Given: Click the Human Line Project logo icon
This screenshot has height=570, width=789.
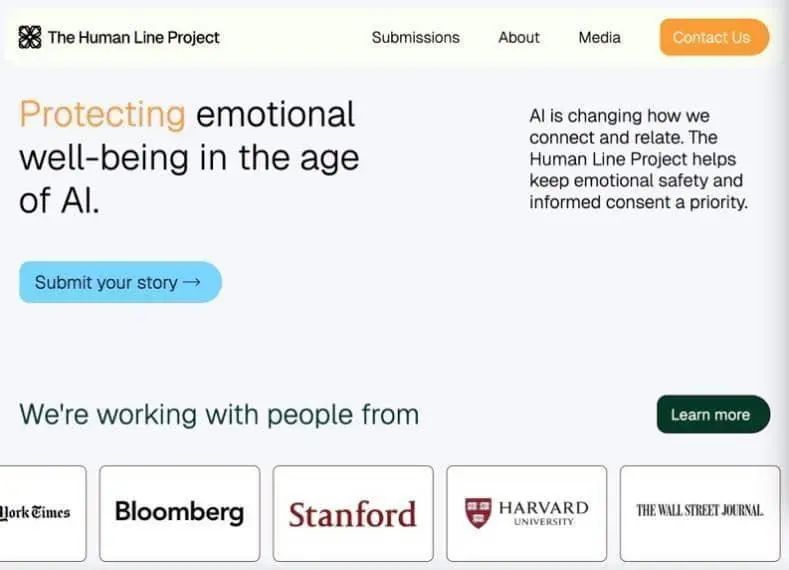Looking at the screenshot, I should tap(30, 38).
